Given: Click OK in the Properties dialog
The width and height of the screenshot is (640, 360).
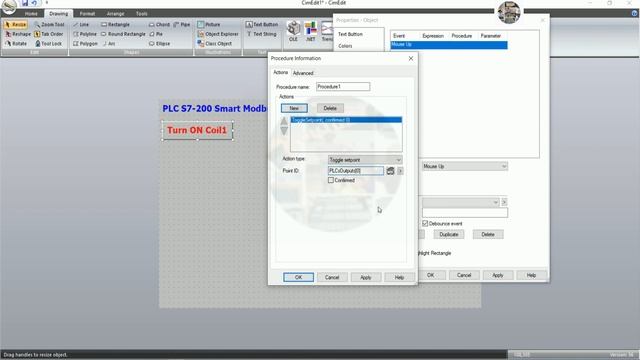Looking at the screenshot, I should point(431,275).
